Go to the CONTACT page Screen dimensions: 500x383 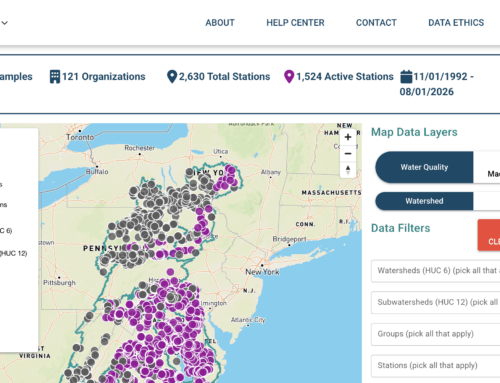[x=376, y=23]
